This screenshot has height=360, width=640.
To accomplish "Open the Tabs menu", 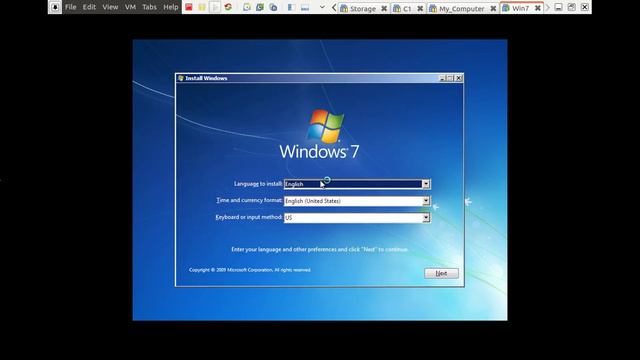I will click(149, 7).
